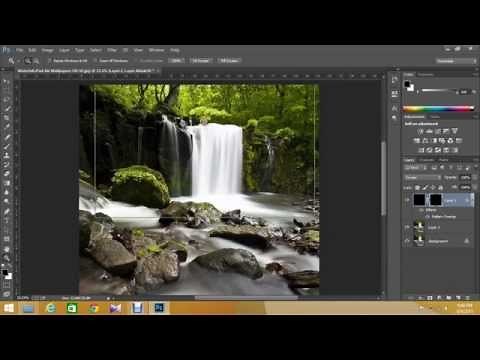The image size is (480, 360).
Task: Click the Background layer thumbnail
Action: (x=419, y=241)
